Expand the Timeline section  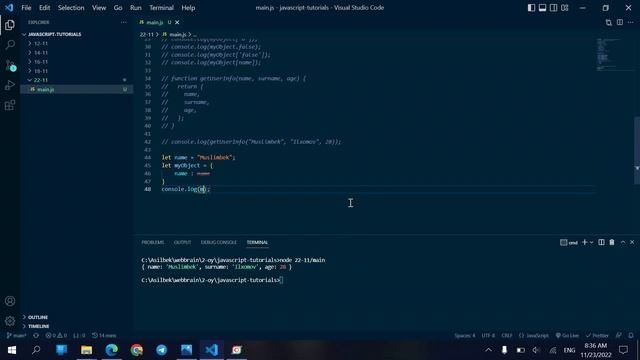pyautogui.click(x=77, y=326)
